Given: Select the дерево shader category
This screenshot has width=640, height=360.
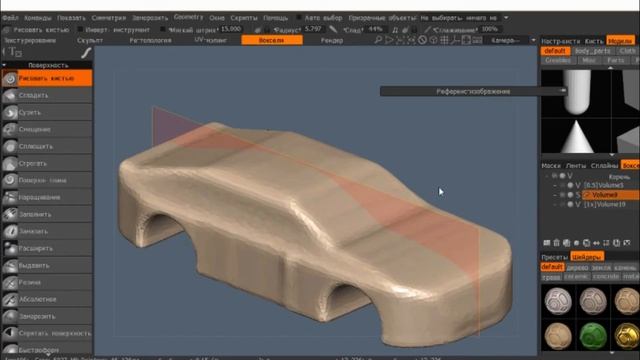Looking at the screenshot, I should coord(577,267).
